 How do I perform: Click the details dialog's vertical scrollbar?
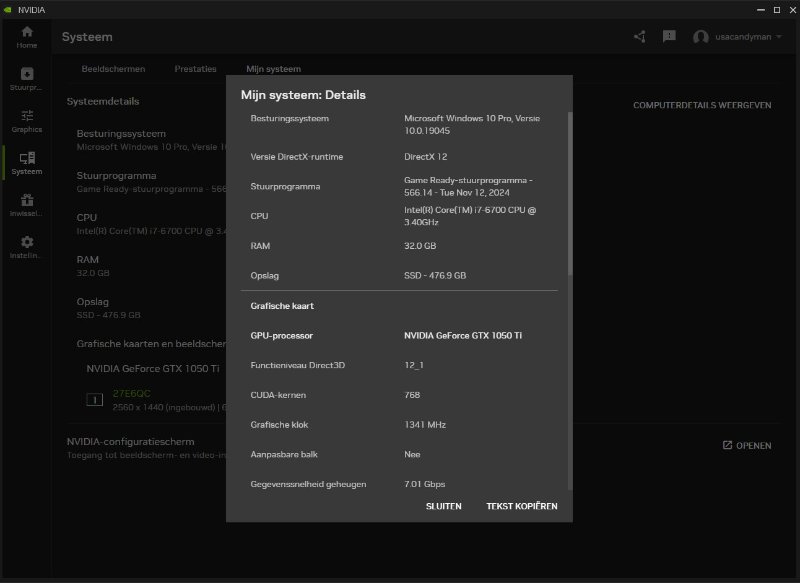[570, 195]
